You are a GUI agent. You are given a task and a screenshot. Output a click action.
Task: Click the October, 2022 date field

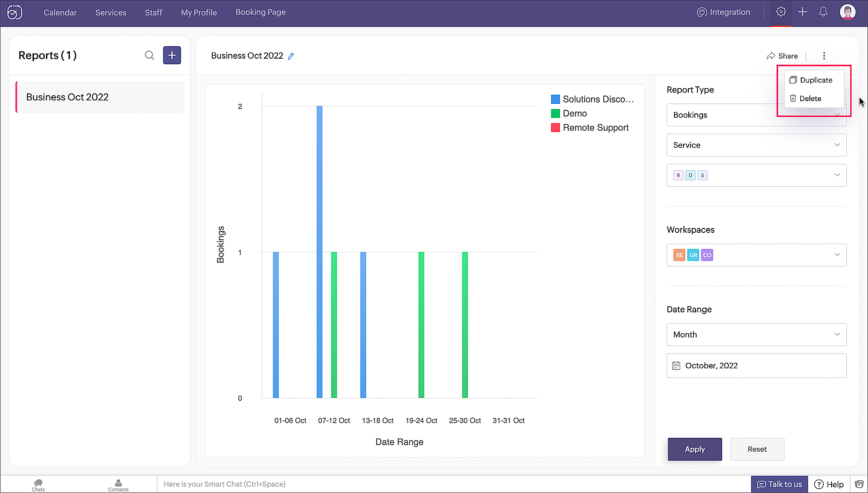(x=756, y=366)
